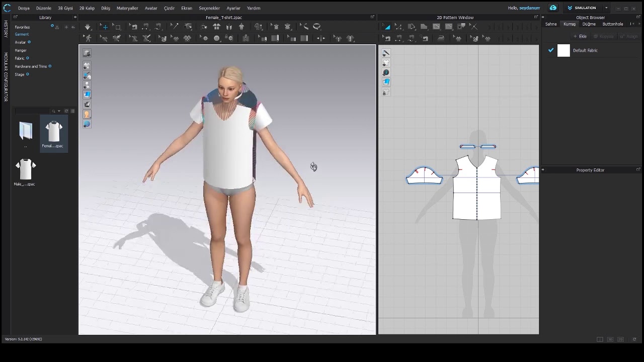Undock the Property Editor panel

pos(638,170)
